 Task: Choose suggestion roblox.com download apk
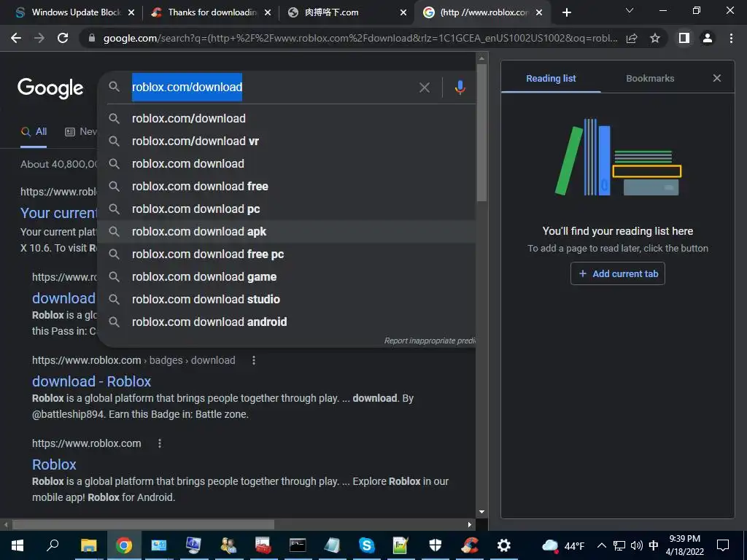point(286,231)
